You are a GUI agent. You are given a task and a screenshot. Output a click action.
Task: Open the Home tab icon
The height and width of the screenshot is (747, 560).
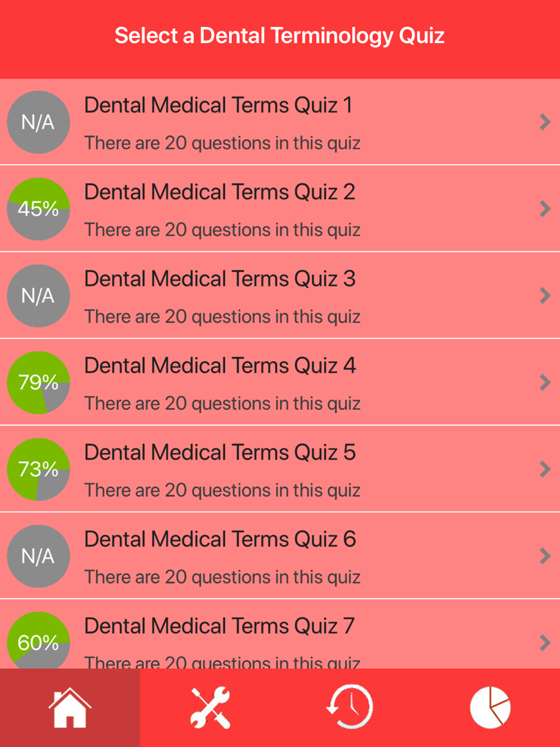click(69, 708)
